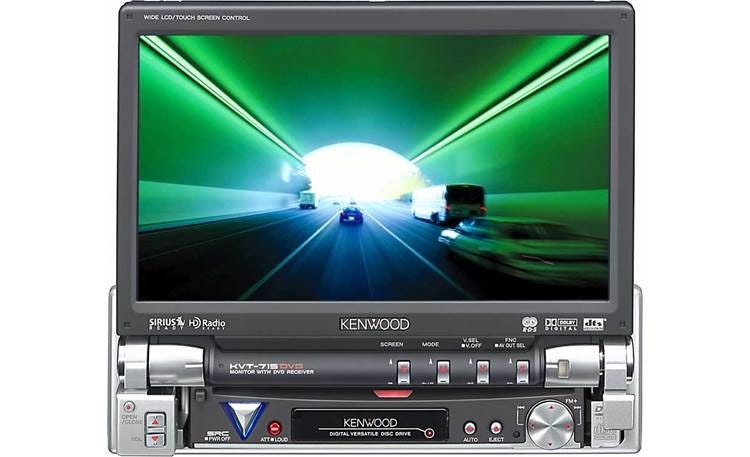Tap the blue triangular SRC button
Screen dimensions: 750x457
pyautogui.click(x=243, y=418)
